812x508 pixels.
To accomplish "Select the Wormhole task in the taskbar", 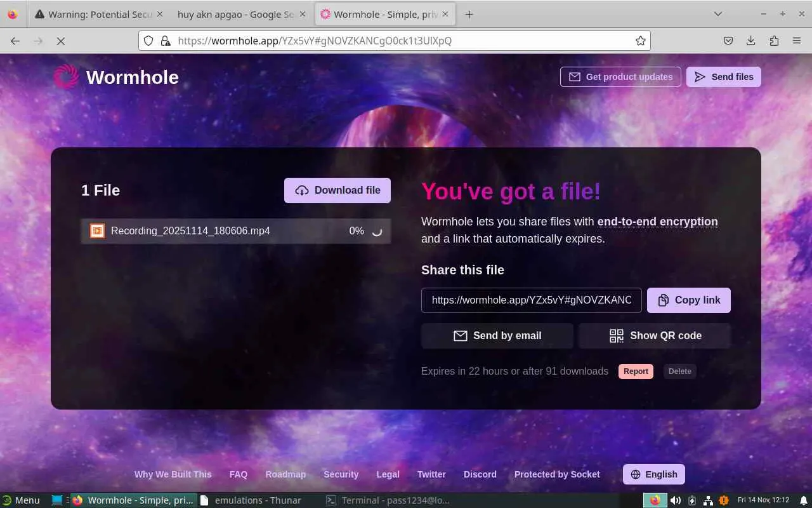I will point(133,500).
